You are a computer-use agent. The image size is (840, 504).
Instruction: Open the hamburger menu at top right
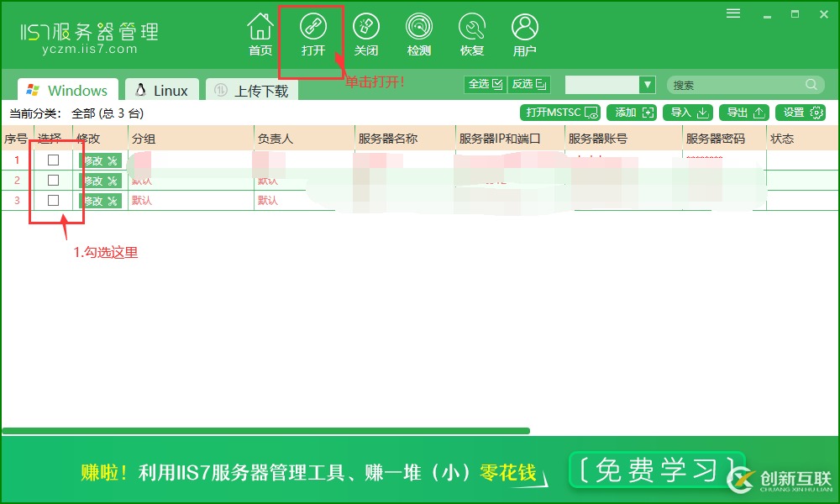[732, 13]
